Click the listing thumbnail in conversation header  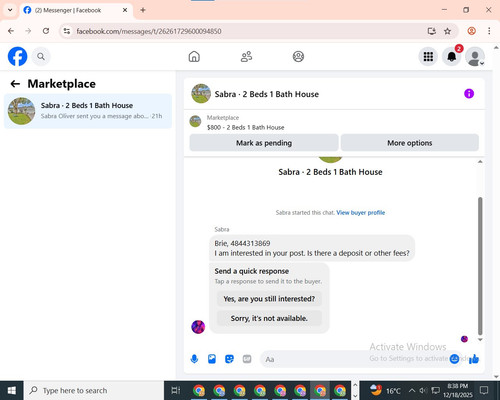pos(195,121)
